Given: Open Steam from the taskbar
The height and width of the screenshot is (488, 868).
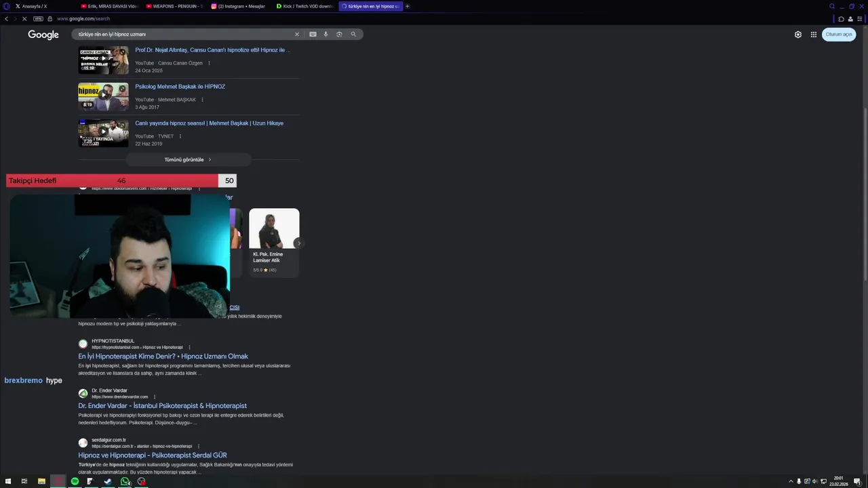Looking at the screenshot, I should 107,481.
